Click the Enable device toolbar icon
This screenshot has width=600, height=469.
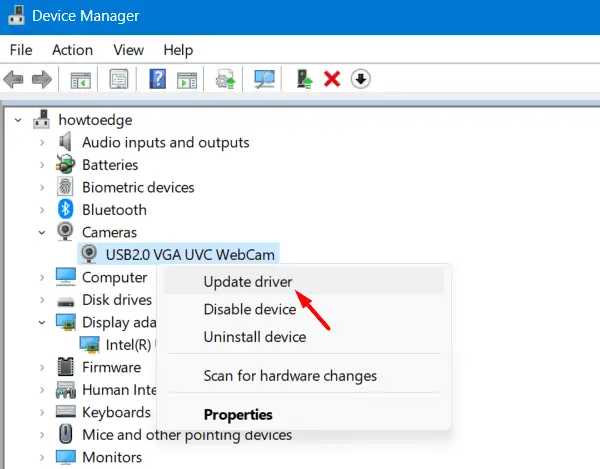coord(305,79)
